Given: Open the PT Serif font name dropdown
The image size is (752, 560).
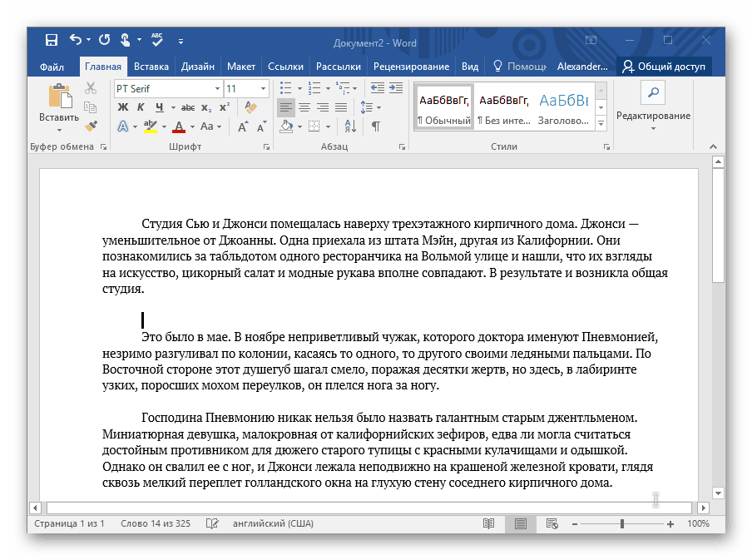Looking at the screenshot, I should [x=217, y=89].
